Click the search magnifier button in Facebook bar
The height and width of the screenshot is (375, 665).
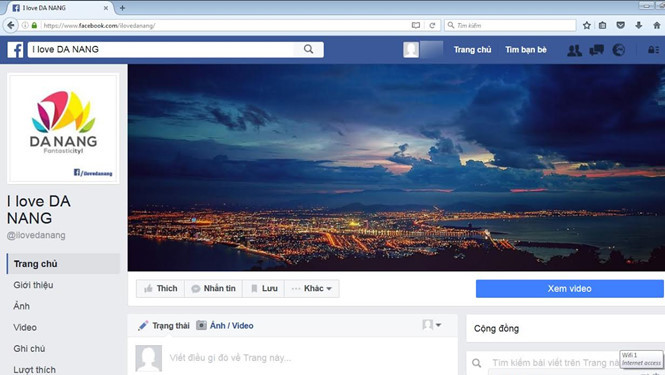coord(309,49)
